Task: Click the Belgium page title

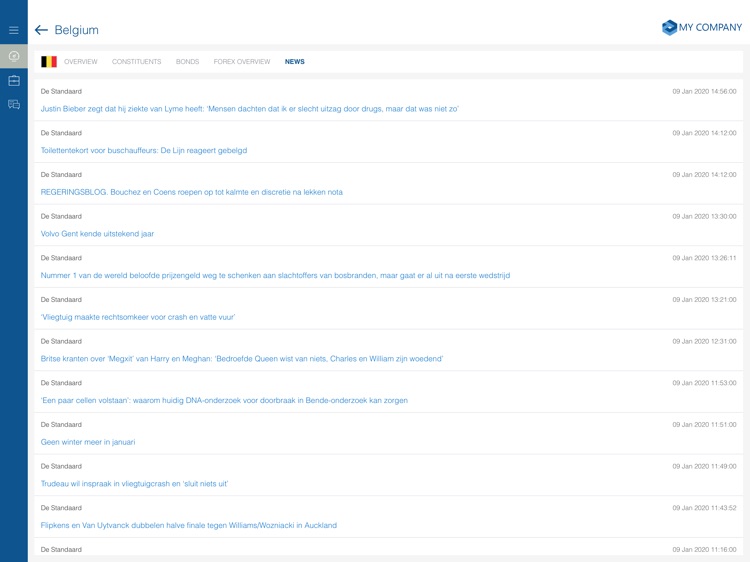Action: coord(77,30)
